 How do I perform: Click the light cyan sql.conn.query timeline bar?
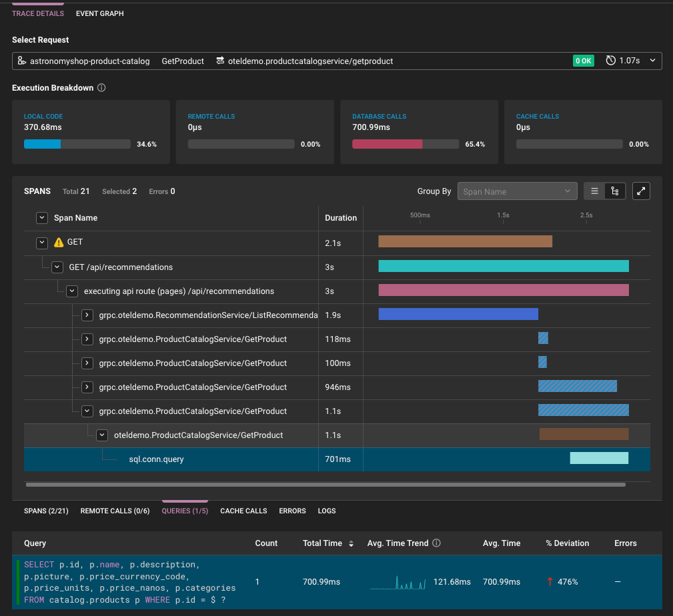tap(599, 458)
